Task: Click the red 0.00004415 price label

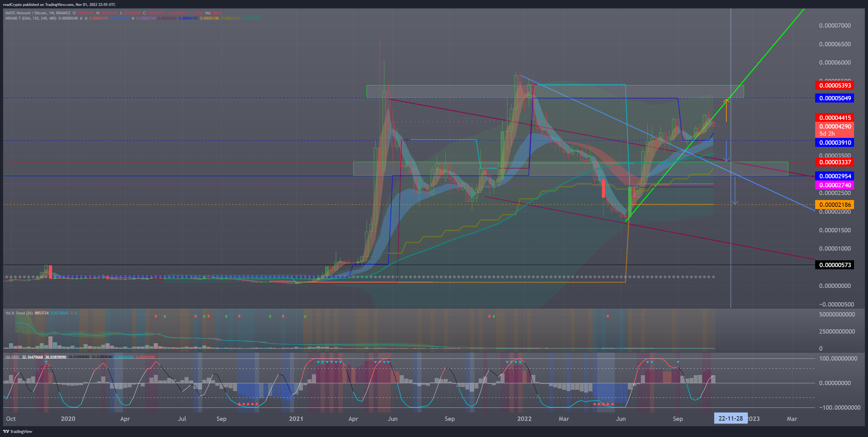Action: [x=835, y=118]
